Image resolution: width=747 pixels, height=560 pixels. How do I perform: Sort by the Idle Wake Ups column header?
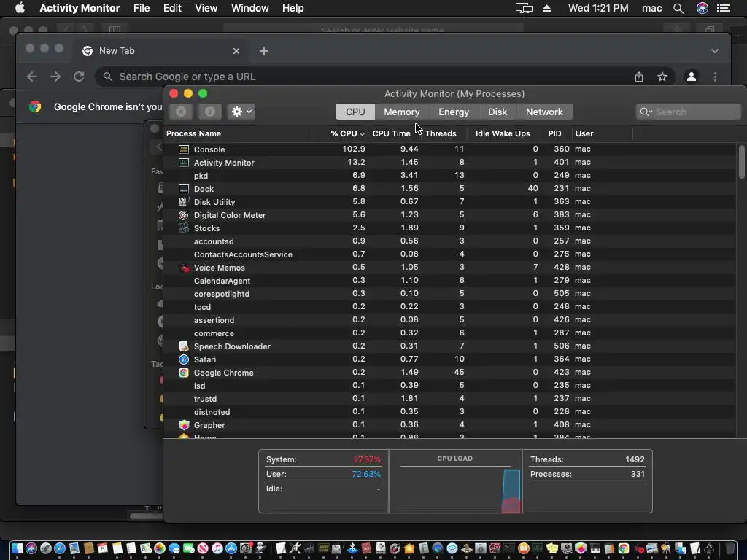click(x=503, y=134)
